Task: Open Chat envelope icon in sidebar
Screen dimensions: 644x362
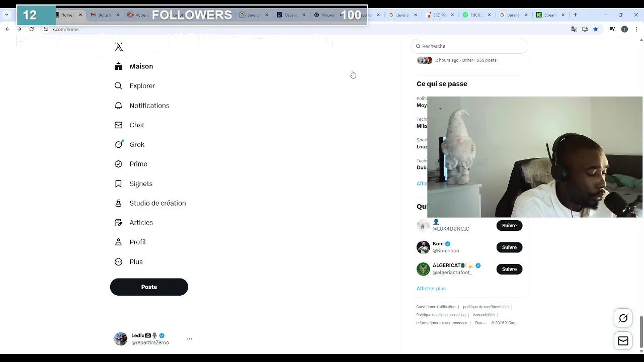Action: pyautogui.click(x=118, y=125)
